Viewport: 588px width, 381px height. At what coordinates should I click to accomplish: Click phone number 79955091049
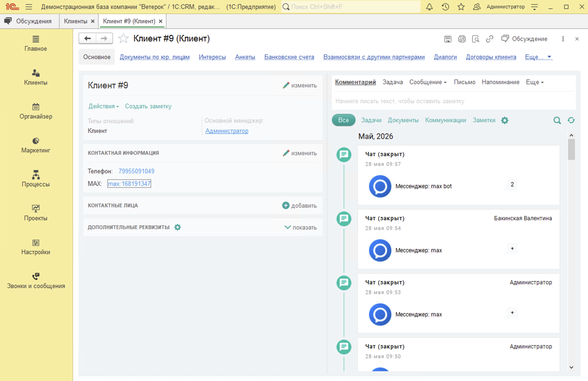pyautogui.click(x=136, y=171)
